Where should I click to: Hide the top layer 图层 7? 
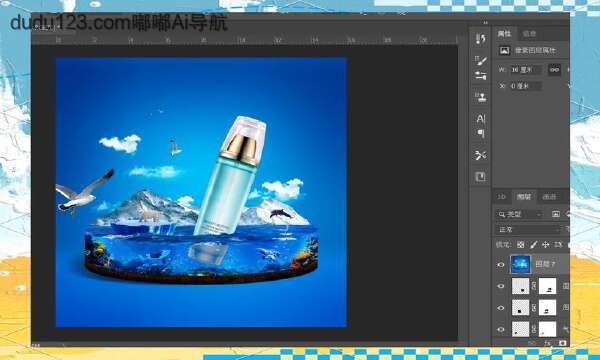pyautogui.click(x=501, y=265)
